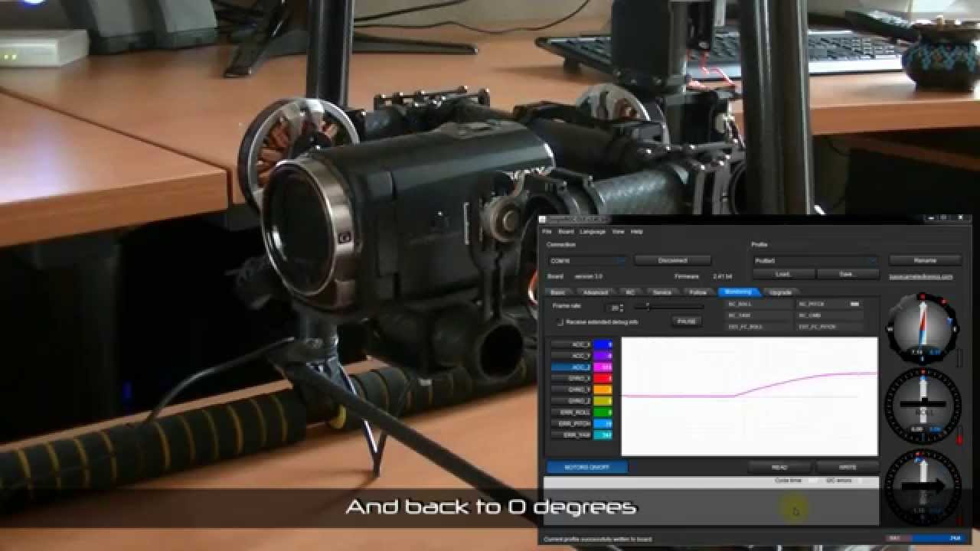Screen dimensions: 980x551
Task: Toggle GYRO_Y graph line
Action: point(571,390)
